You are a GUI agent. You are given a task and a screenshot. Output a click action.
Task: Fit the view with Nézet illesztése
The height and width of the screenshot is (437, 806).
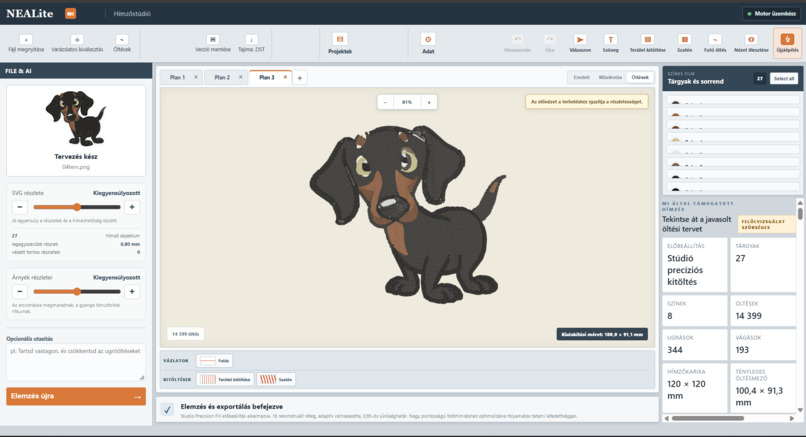point(751,44)
